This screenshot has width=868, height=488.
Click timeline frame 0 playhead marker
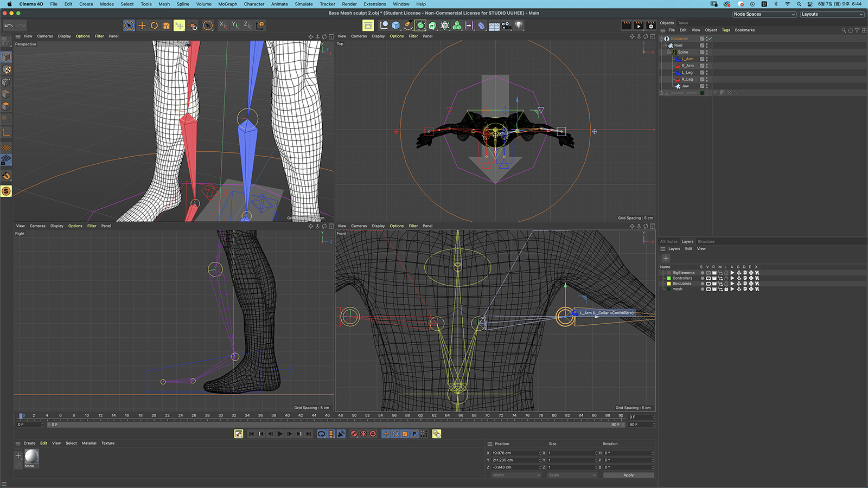coord(21,416)
